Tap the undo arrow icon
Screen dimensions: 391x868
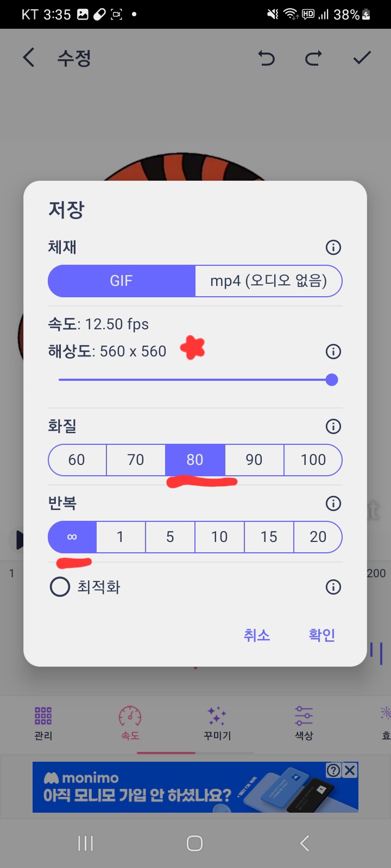[x=266, y=58]
